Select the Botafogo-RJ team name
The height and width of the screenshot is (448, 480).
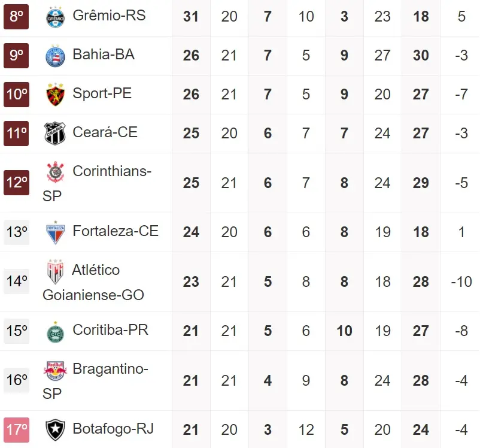(x=113, y=429)
